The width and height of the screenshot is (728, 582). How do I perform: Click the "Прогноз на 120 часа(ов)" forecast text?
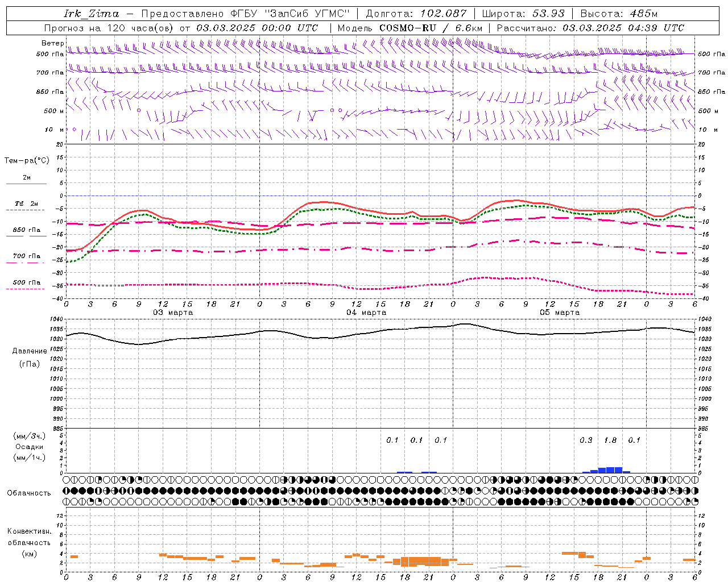pos(109,28)
